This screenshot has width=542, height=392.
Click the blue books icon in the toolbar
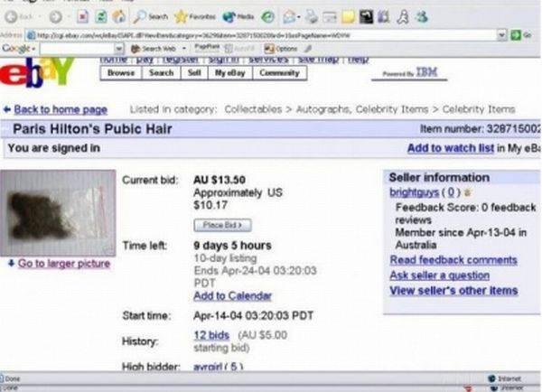coord(384,16)
